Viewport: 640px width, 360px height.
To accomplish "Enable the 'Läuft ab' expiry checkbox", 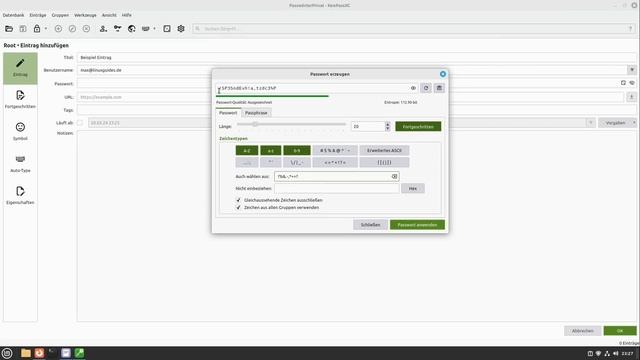I will click(80, 123).
